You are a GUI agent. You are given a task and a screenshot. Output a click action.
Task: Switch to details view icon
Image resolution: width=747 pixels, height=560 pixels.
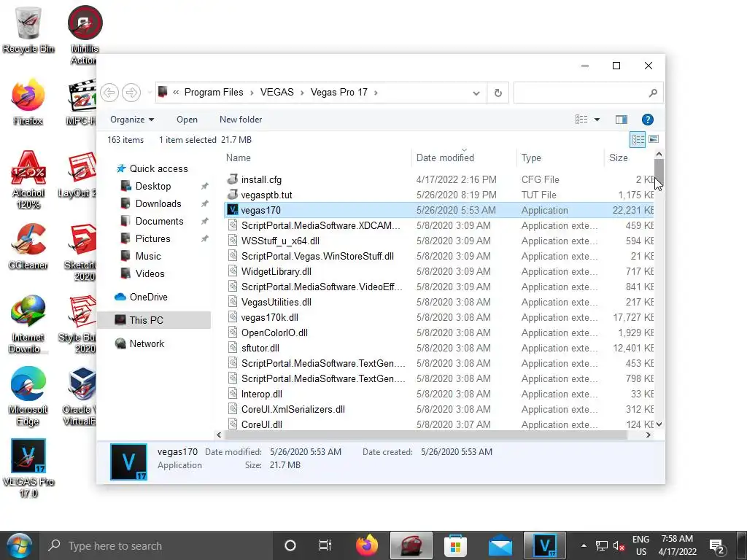(638, 139)
